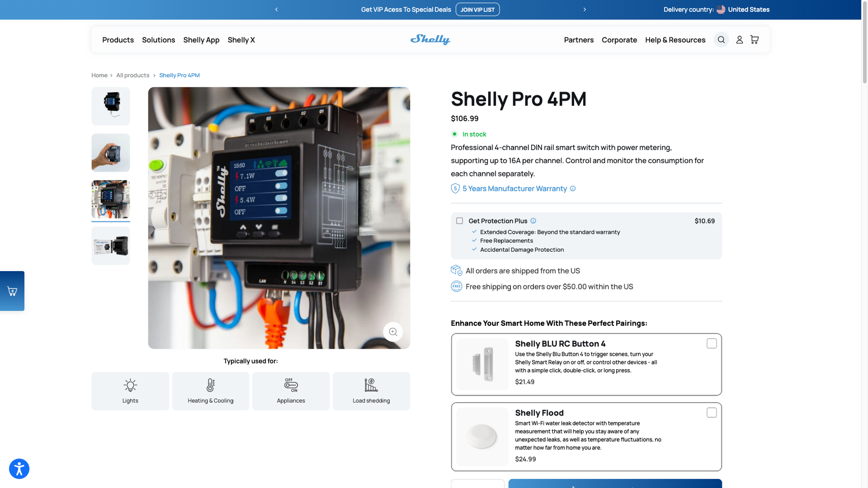Click the $10.69 protection price

tap(704, 221)
